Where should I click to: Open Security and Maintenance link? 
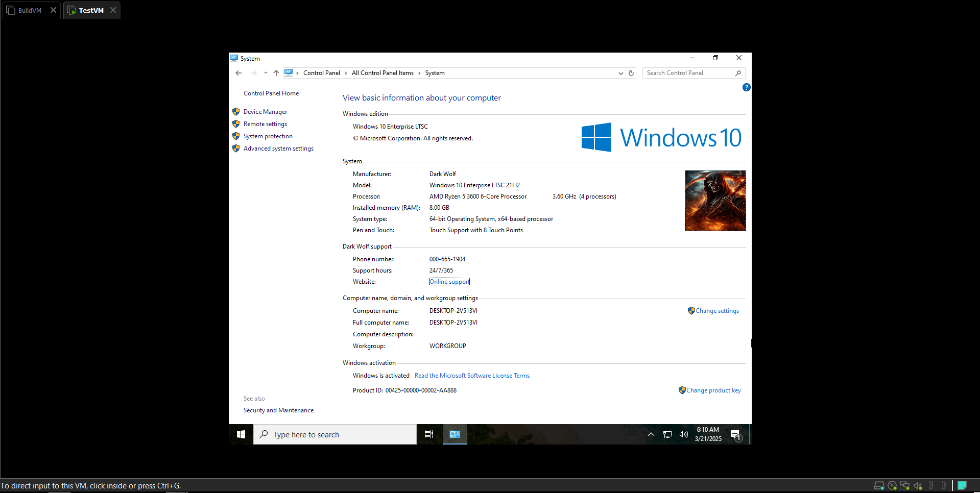278,410
